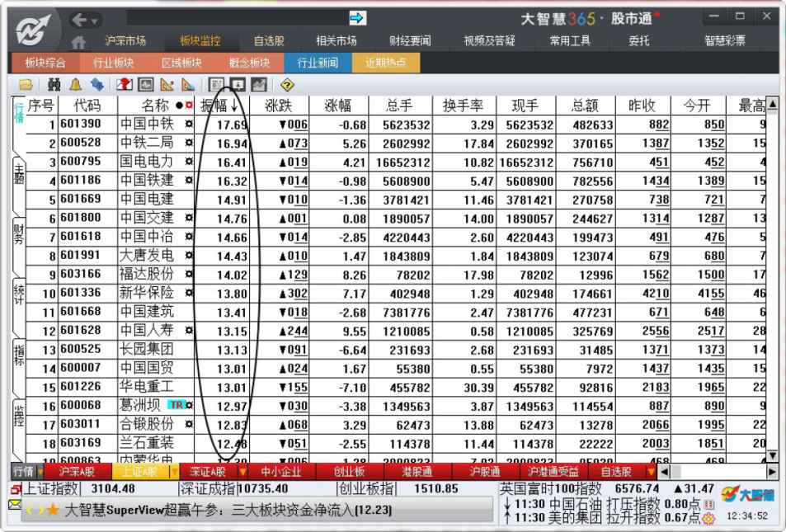This screenshot has width=786, height=532.
Task: Click the red question-mark help icon
Action: 124,85
